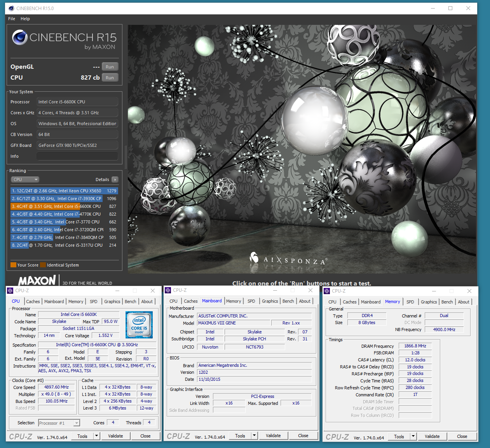Run the CPU benchmark

pyautogui.click(x=110, y=78)
